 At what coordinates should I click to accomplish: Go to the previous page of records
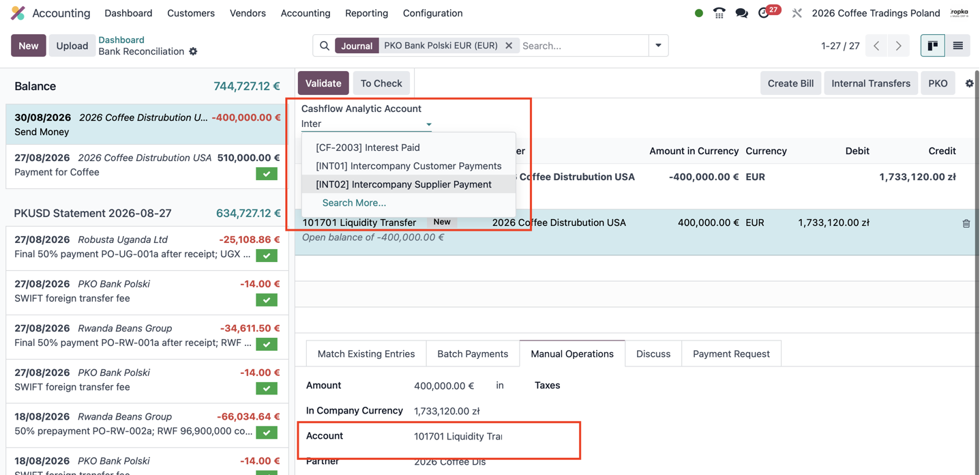pos(876,46)
